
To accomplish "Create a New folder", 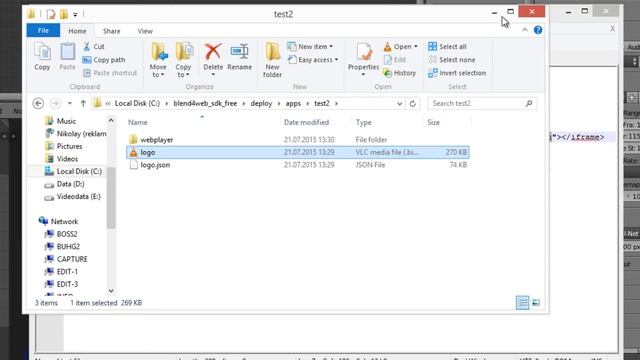I will click(272, 60).
